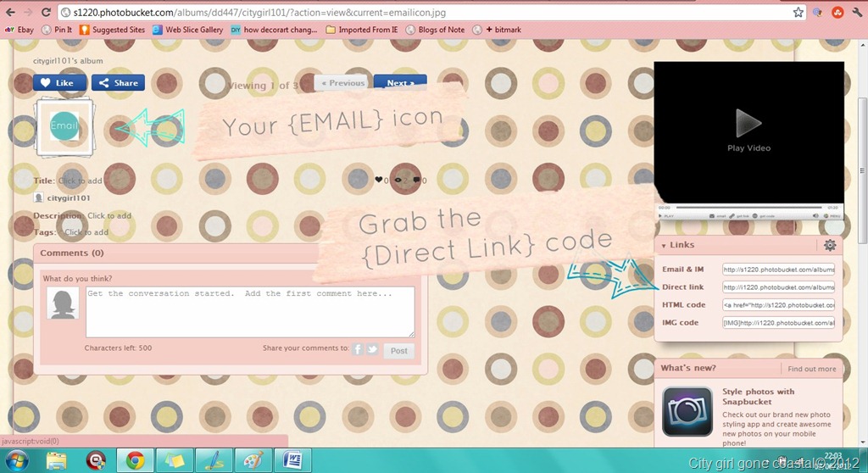
Task: Click the extension icon left of StumbleUpon
Action: (x=818, y=12)
